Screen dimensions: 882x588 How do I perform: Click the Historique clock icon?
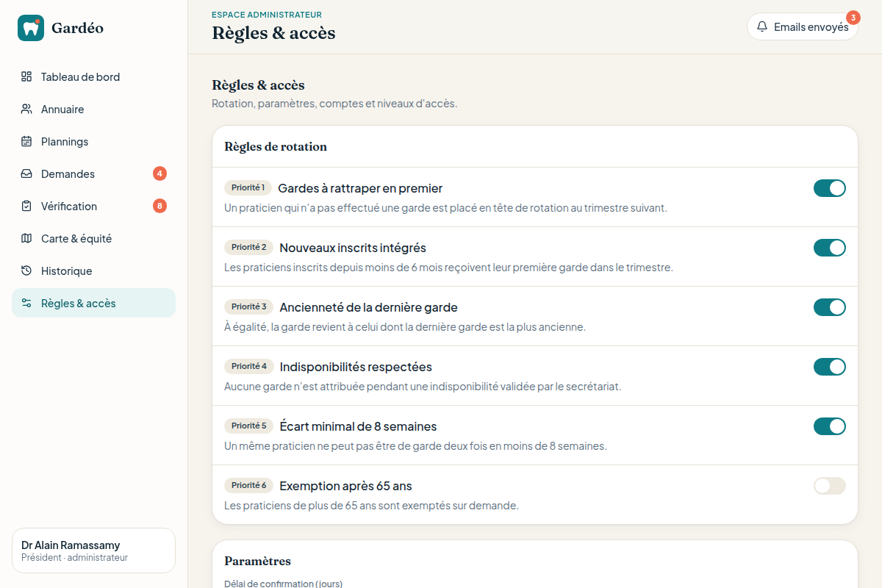[26, 270]
